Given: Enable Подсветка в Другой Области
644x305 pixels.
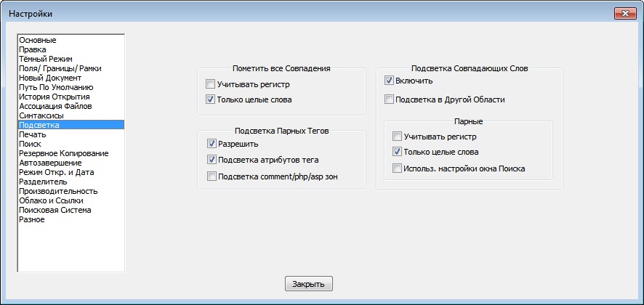Looking at the screenshot, I should click(390, 99).
